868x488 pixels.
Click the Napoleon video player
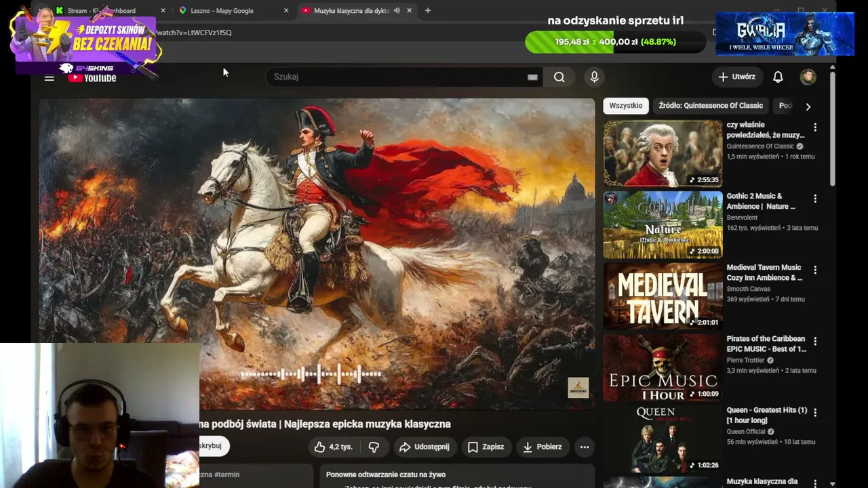point(317,254)
